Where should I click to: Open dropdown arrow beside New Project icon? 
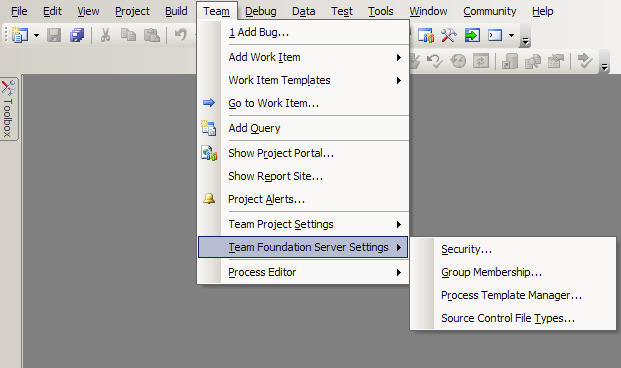click(36, 35)
